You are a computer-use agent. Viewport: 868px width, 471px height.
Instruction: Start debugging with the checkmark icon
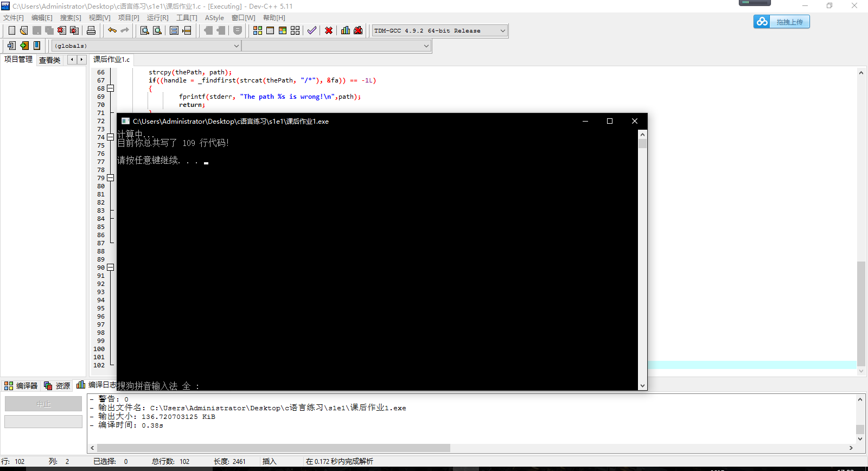pos(312,30)
